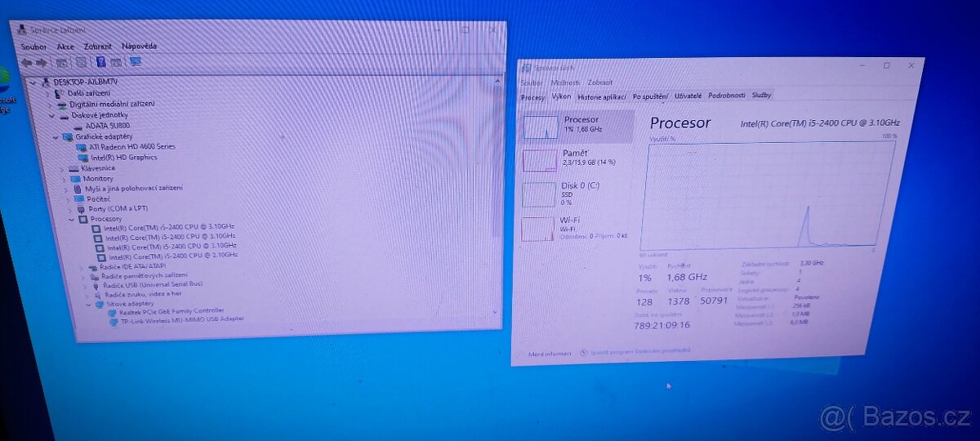The width and height of the screenshot is (980, 441).
Task: Open the Soubor menu in Task Manager
Action: tap(532, 82)
